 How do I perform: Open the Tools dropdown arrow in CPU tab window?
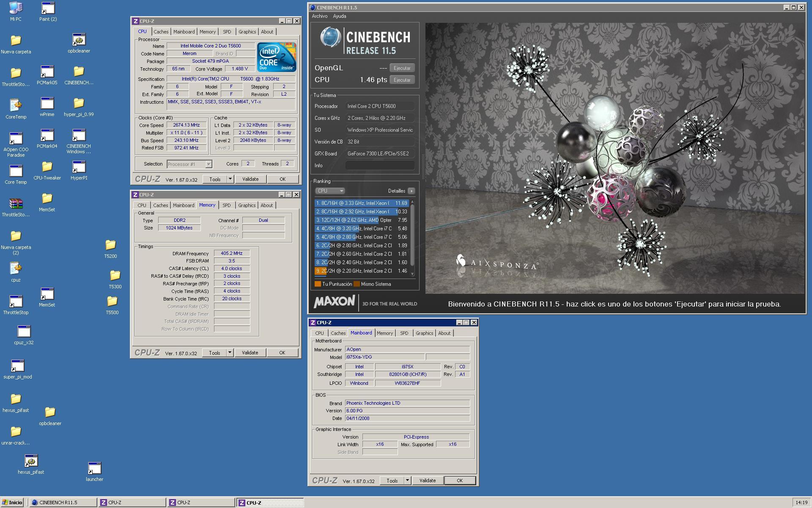point(230,179)
